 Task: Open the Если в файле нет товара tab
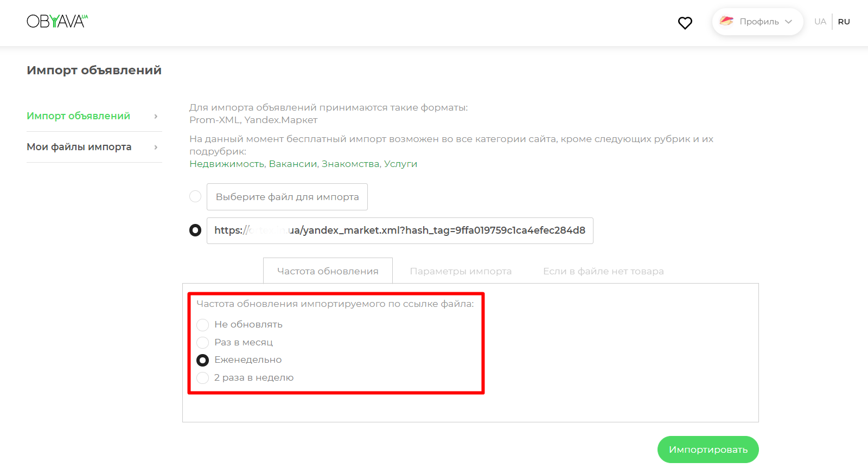pyautogui.click(x=603, y=271)
